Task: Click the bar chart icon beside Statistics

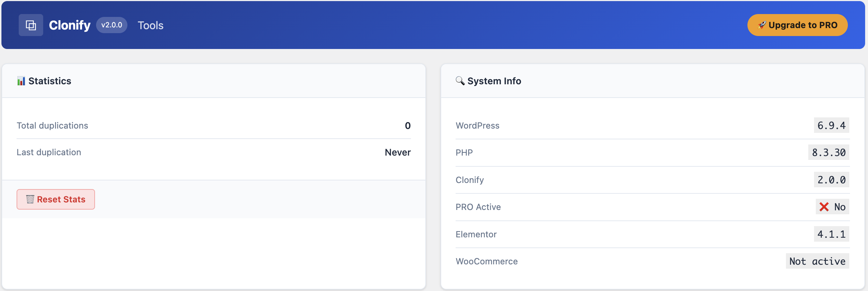Action: tap(21, 81)
